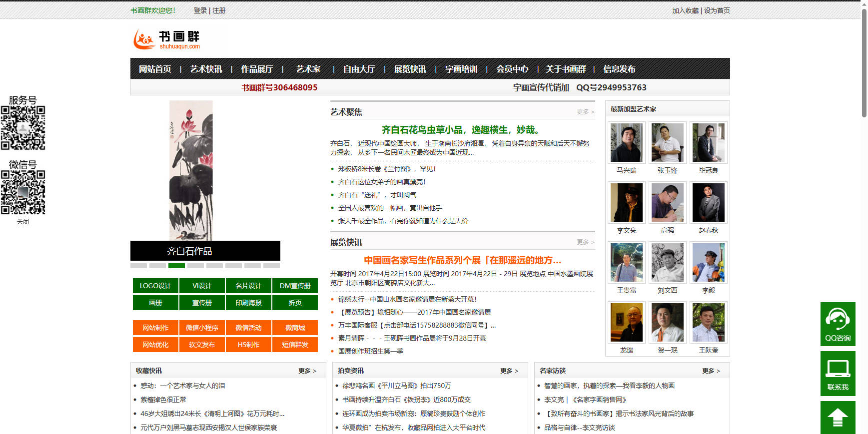868x434 pixels.
Task: Open the 齐白石作品 lotus painting slide
Action: (x=191, y=171)
